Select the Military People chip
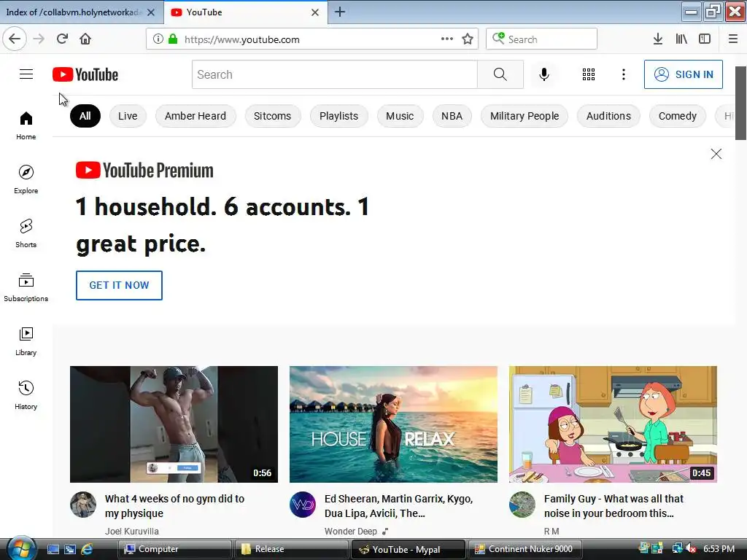This screenshot has width=747, height=560. pyautogui.click(x=525, y=116)
